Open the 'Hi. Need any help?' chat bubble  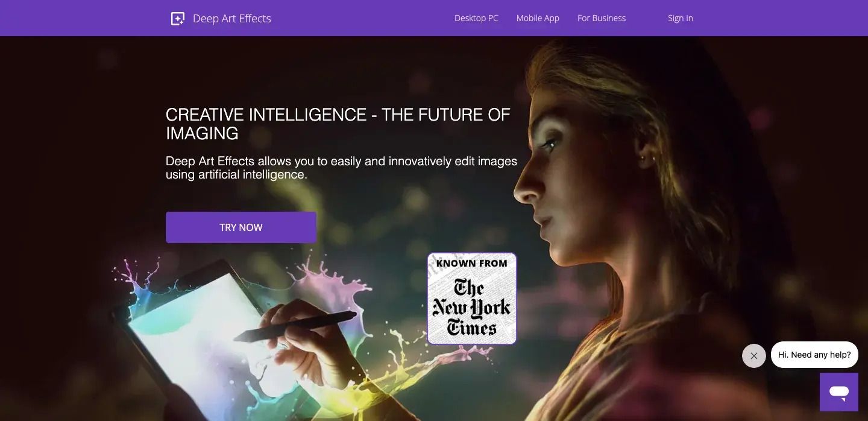pos(814,355)
